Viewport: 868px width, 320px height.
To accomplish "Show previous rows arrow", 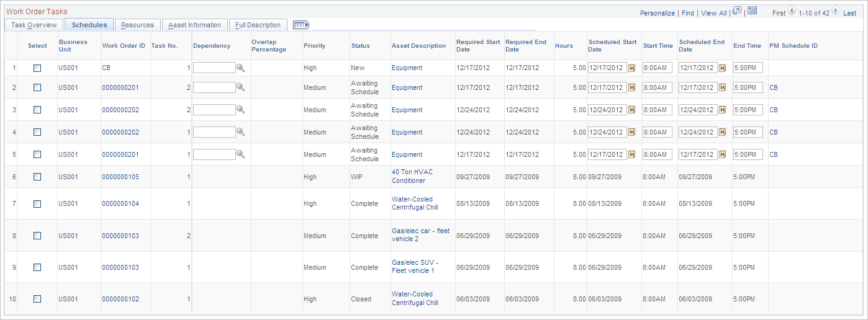I will [x=792, y=11].
